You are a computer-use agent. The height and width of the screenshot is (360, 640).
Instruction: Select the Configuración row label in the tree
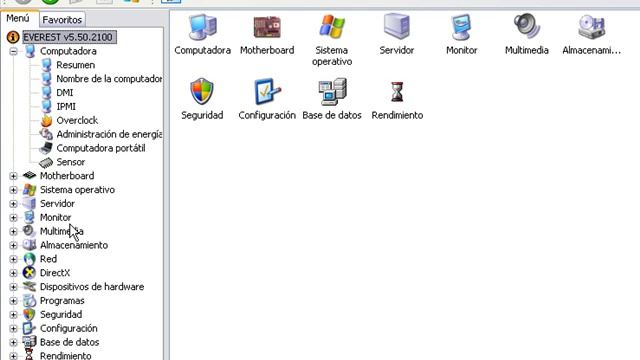coord(69,329)
